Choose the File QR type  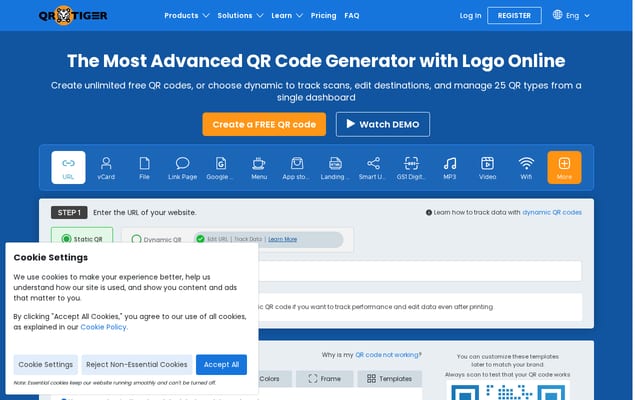coord(144,167)
